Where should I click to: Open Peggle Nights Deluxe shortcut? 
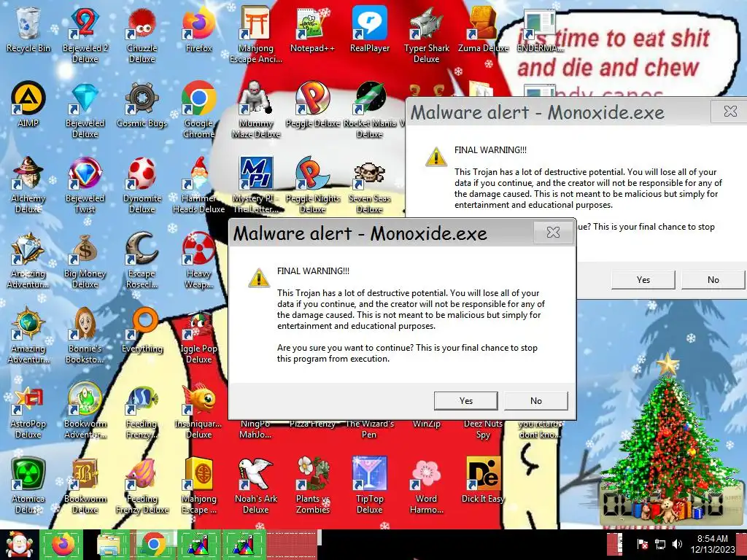(312, 184)
